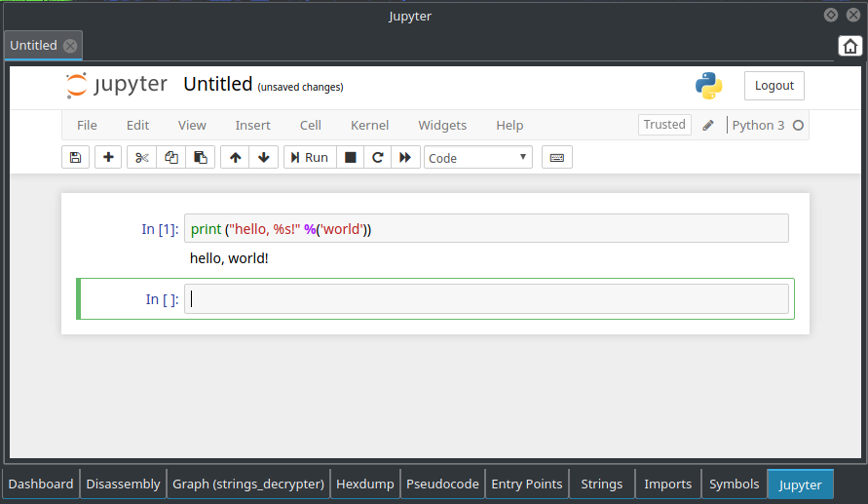Expand the Cell menu
Image resolution: width=868 pixels, height=504 pixels.
pyautogui.click(x=311, y=125)
